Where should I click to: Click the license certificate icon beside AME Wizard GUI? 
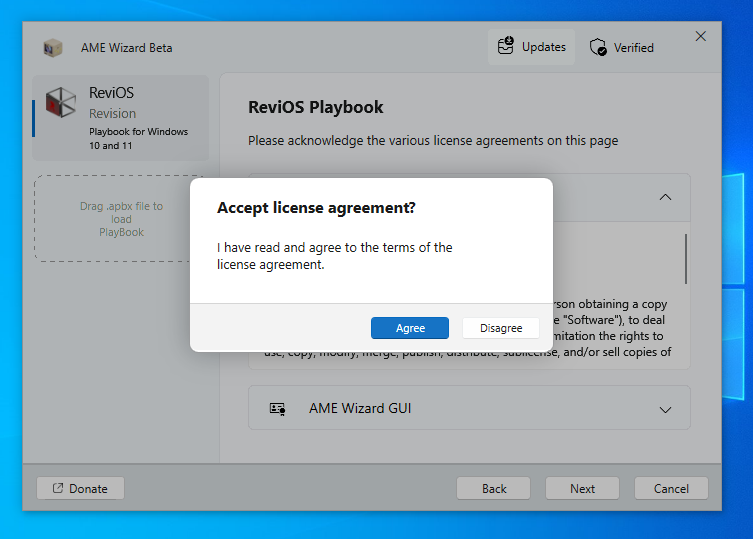pyautogui.click(x=277, y=408)
